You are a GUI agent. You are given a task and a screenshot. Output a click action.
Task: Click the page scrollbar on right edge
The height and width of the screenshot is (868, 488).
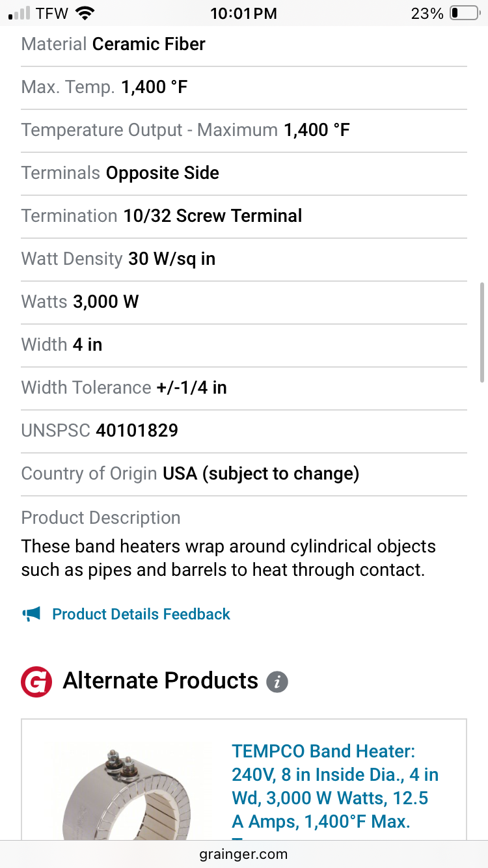click(x=482, y=332)
